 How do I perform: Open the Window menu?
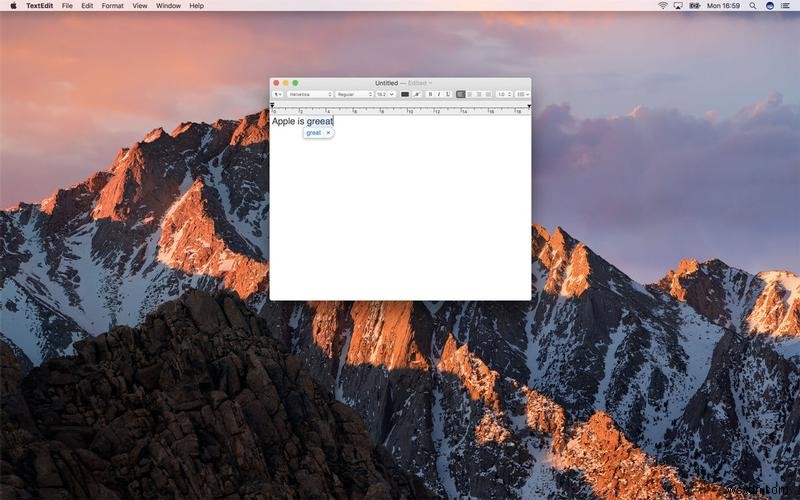coord(168,6)
